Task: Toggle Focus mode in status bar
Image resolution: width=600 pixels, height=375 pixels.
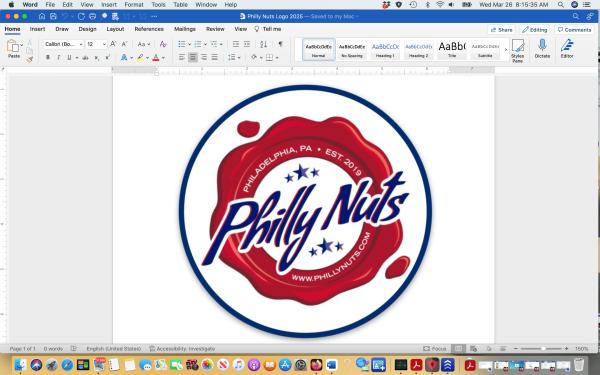Action: [x=435, y=349]
